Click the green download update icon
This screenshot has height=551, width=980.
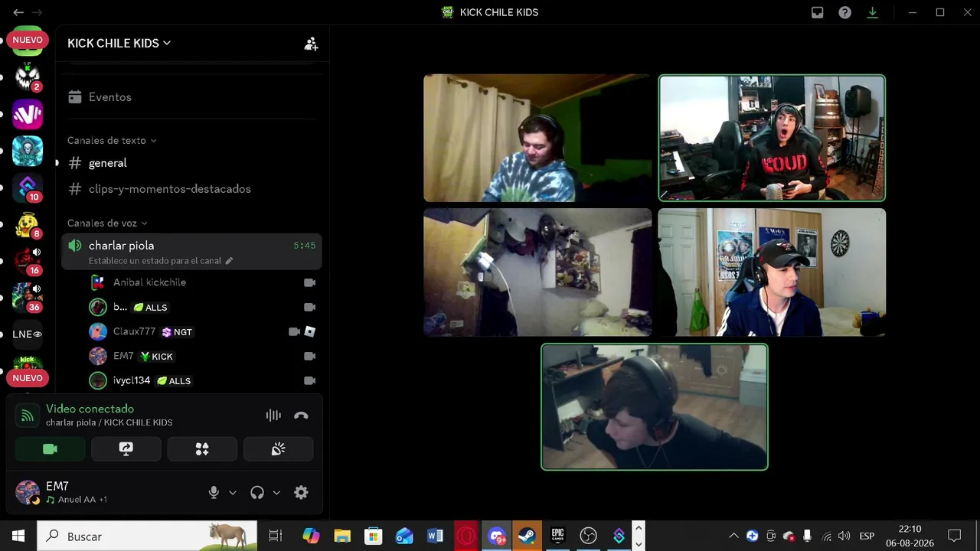tap(872, 12)
